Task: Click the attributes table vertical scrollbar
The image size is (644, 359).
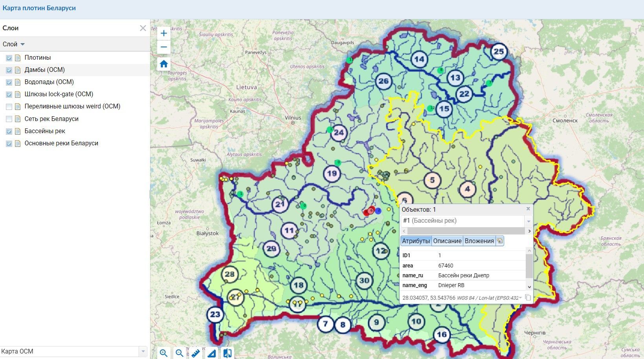Action: point(529,270)
